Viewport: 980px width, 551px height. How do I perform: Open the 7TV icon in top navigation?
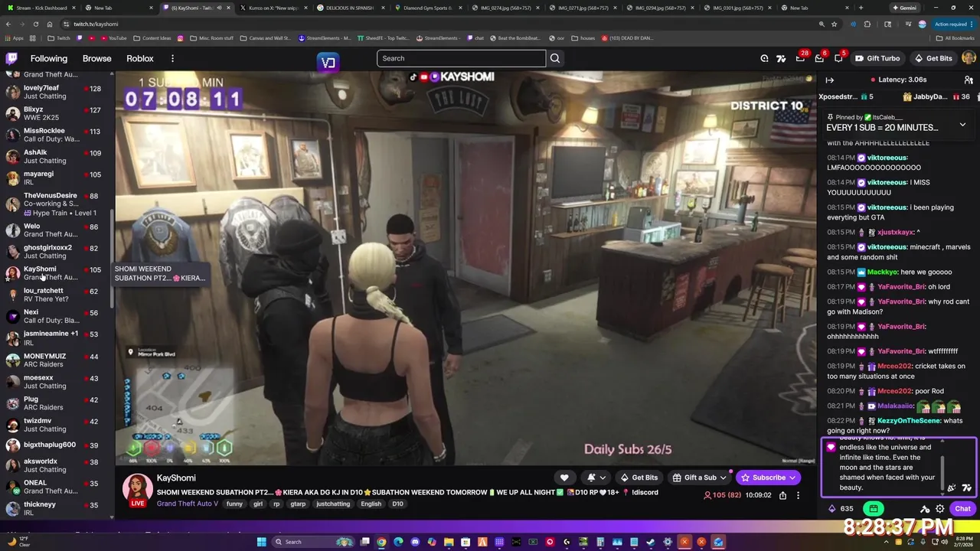(x=781, y=58)
